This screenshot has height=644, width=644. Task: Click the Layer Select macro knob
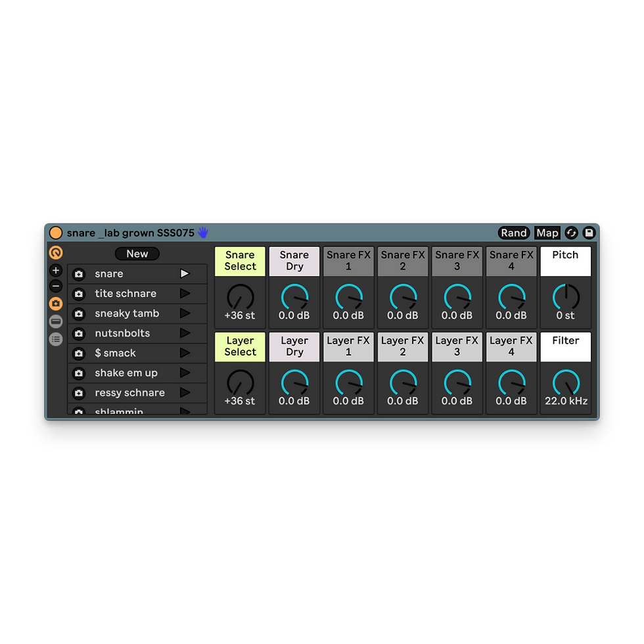tap(241, 382)
